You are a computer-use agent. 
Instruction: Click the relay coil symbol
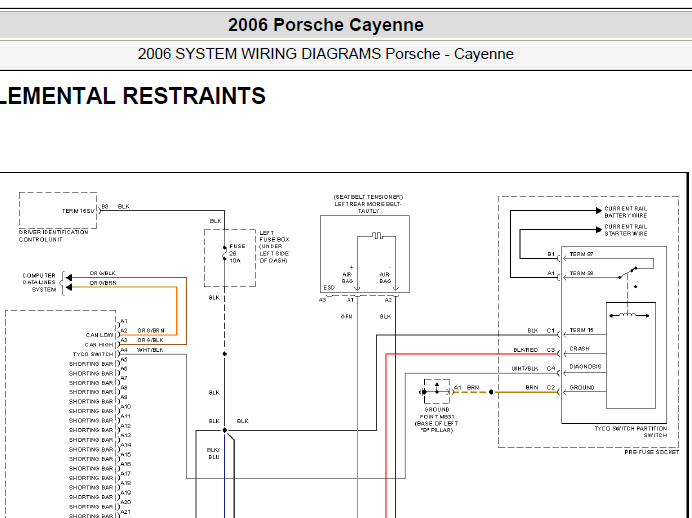click(x=629, y=315)
